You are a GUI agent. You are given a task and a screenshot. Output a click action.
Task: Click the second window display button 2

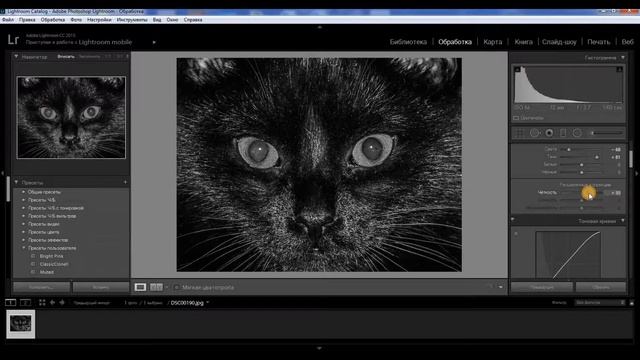click(25, 302)
